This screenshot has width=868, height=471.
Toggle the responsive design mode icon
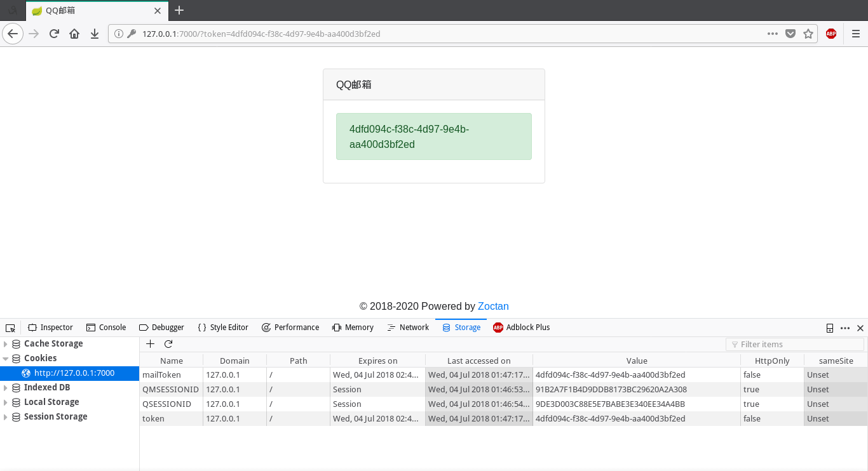click(829, 328)
